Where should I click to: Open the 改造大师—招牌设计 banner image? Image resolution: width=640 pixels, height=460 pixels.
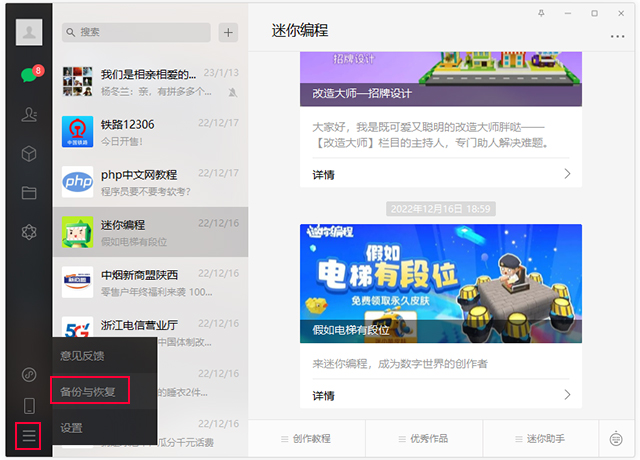pyautogui.click(x=441, y=79)
